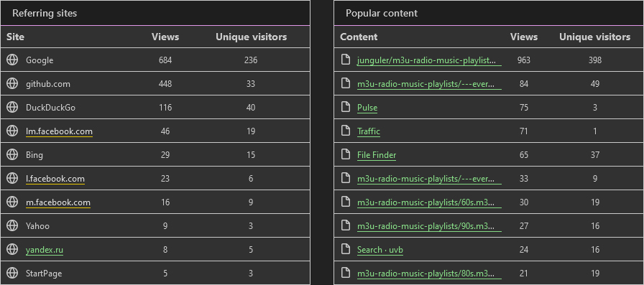Open the Pulse content link
This screenshot has height=285, width=644.
click(367, 108)
